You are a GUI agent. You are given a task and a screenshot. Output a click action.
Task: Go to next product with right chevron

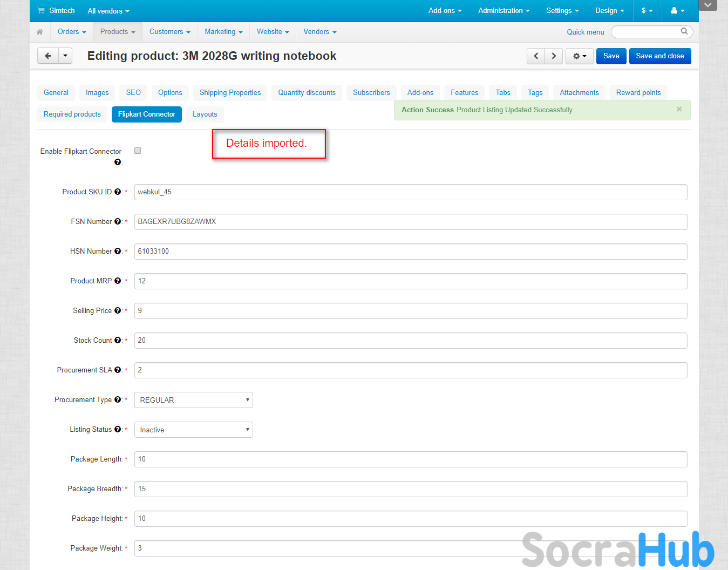click(x=554, y=56)
